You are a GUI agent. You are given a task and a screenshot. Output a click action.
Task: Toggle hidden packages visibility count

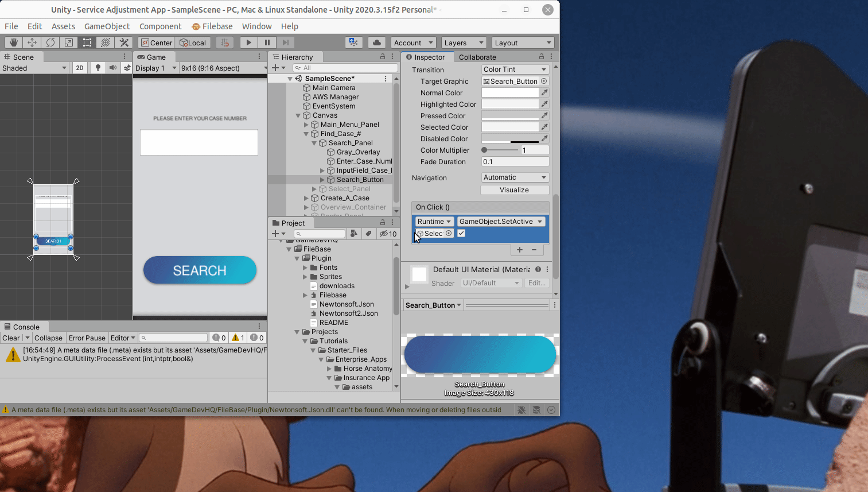[388, 234]
